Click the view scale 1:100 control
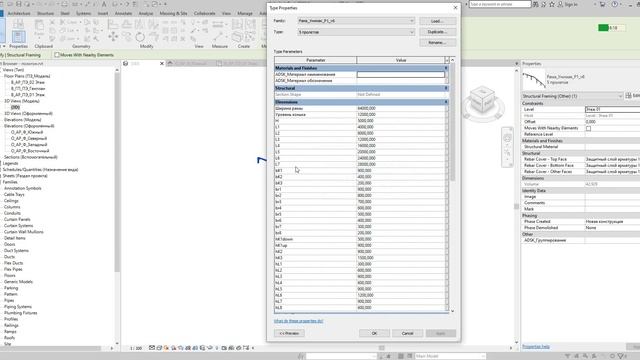 pos(136,348)
